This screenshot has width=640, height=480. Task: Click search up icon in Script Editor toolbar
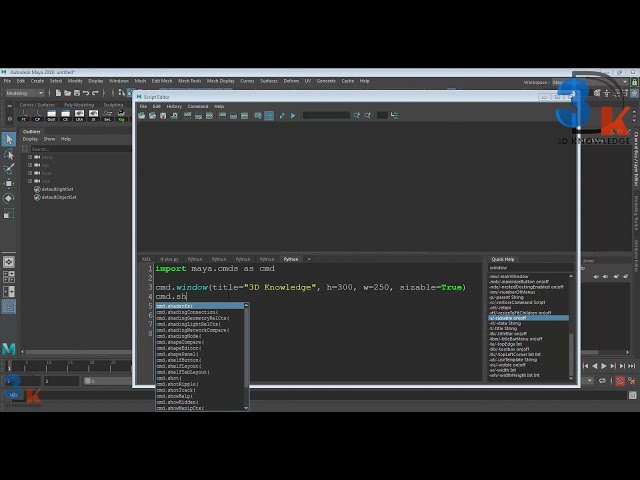pos(367,116)
